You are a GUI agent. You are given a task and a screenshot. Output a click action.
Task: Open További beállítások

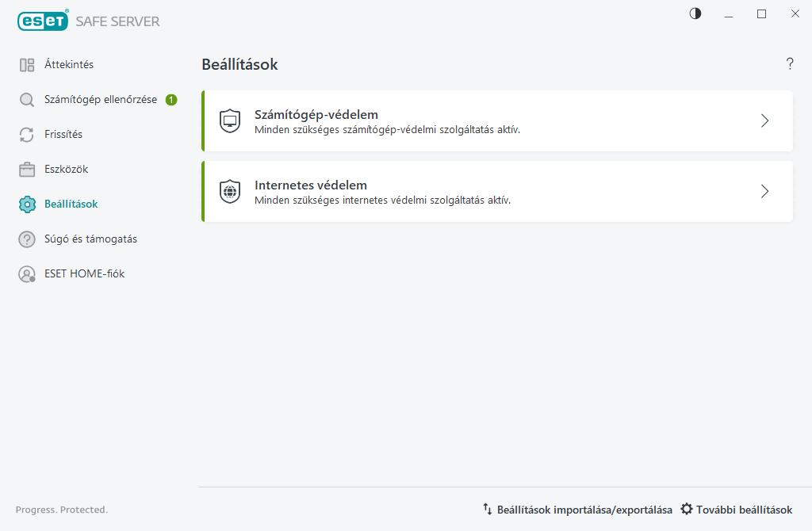point(744,510)
